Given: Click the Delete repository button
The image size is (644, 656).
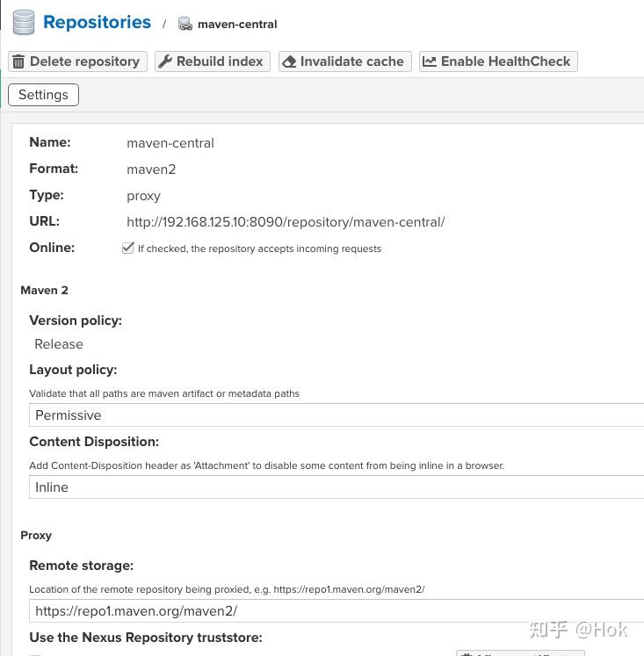Looking at the screenshot, I should coord(78,61).
